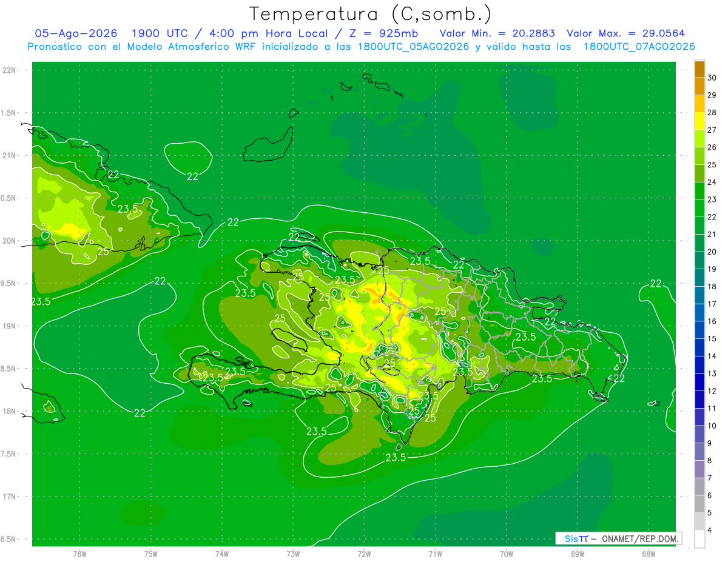
Task: Click longitude axis label "72W"
Action: pos(364,554)
